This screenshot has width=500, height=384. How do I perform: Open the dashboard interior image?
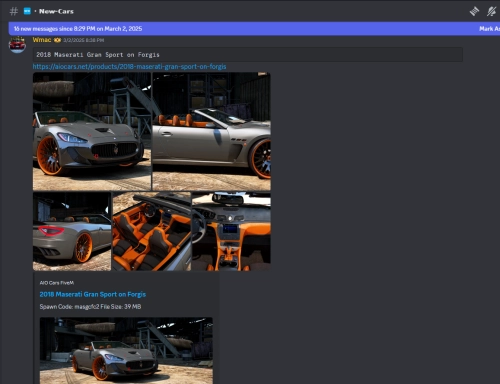(x=231, y=231)
